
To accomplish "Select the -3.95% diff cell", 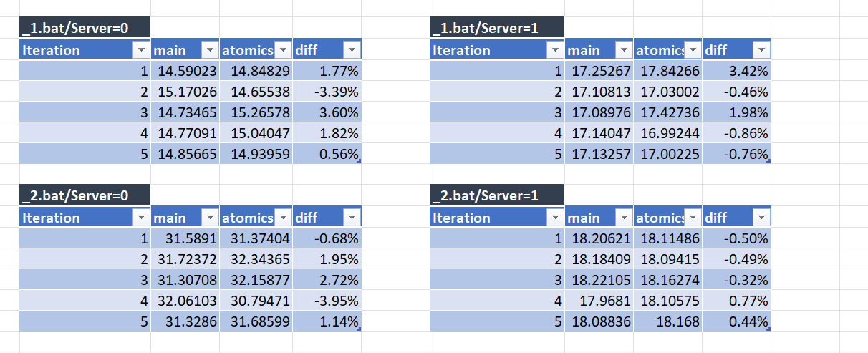I will click(x=327, y=301).
